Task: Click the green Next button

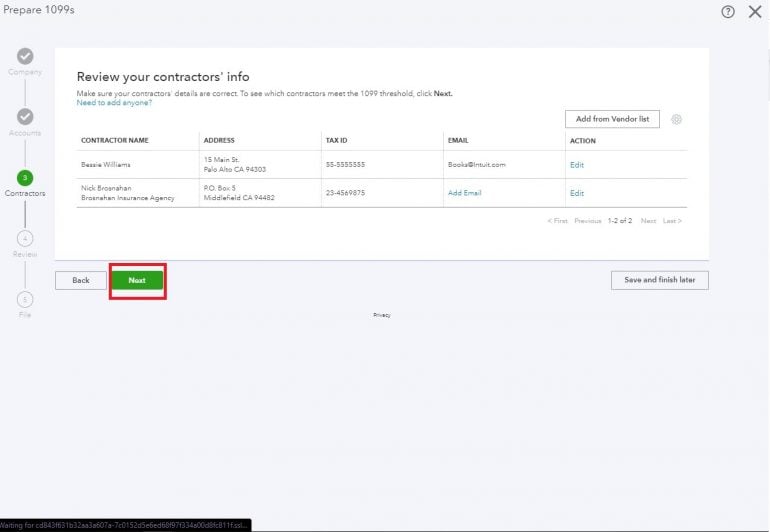Action: (137, 280)
